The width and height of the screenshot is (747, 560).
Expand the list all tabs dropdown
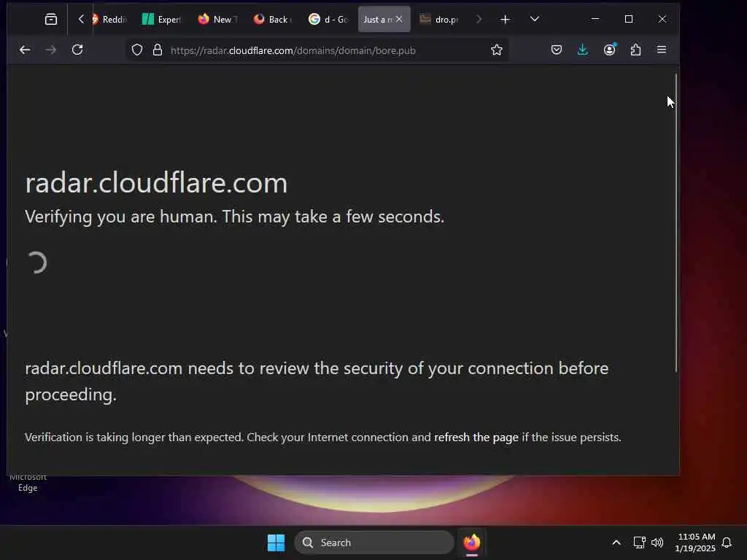535,19
